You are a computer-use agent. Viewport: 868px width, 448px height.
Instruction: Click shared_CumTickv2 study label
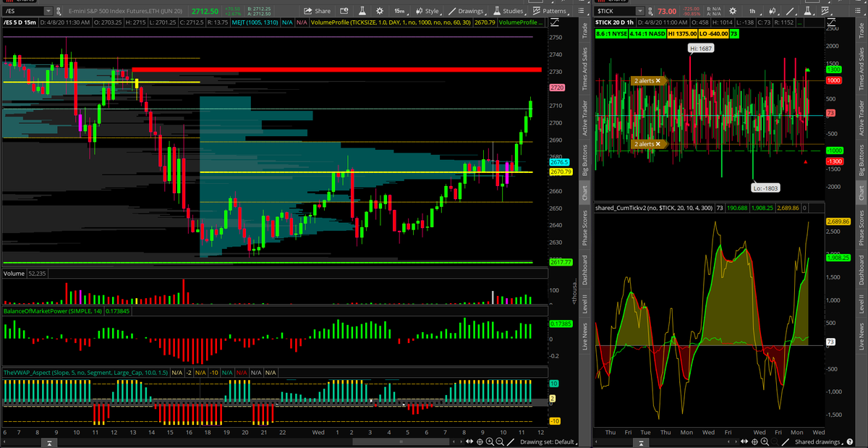pyautogui.click(x=653, y=208)
